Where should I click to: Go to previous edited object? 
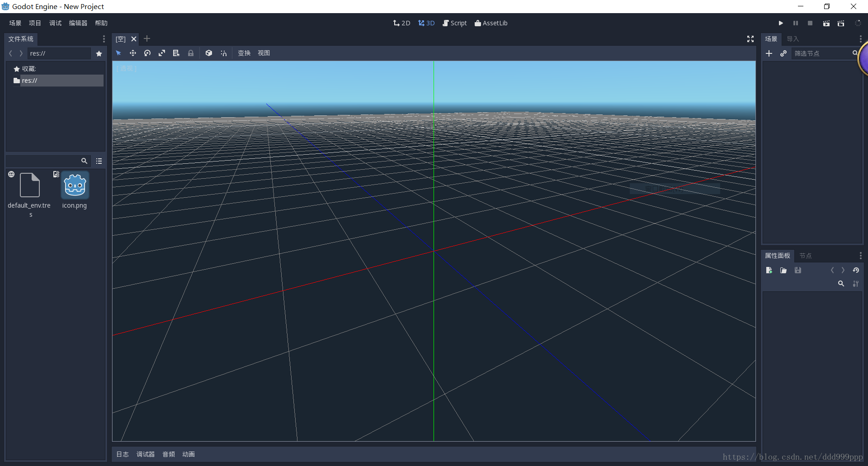coord(832,270)
